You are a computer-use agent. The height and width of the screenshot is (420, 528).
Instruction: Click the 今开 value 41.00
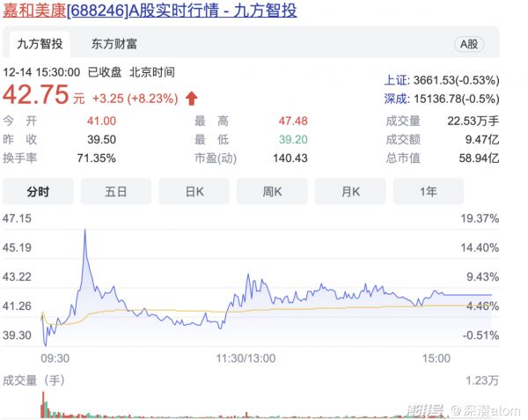point(101,121)
